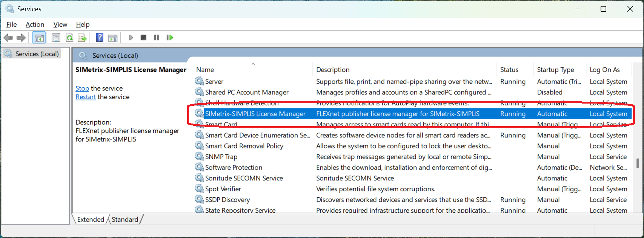Click the Services (Local) header of the details pane
Screen dimensions: 644x238
(x=115, y=55)
